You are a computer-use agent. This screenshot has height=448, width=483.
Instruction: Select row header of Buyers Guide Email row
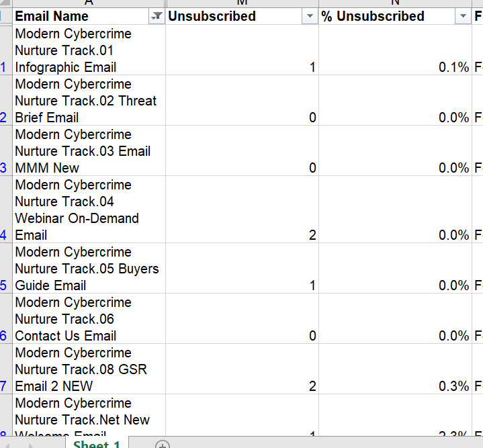6,268
